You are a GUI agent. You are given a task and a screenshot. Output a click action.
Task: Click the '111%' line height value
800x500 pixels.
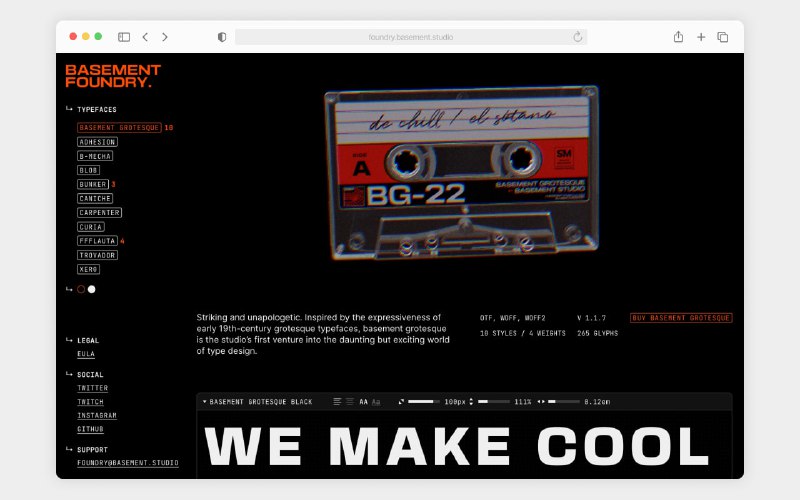click(522, 402)
